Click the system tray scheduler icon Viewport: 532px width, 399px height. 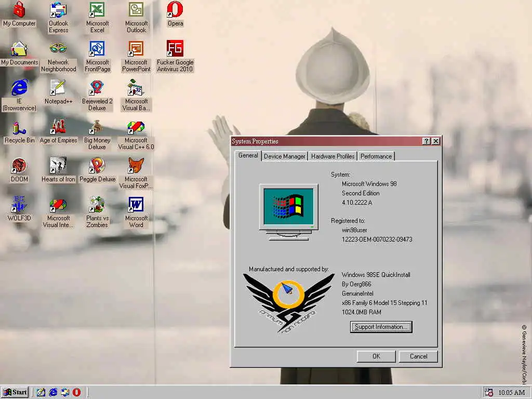[489, 392]
